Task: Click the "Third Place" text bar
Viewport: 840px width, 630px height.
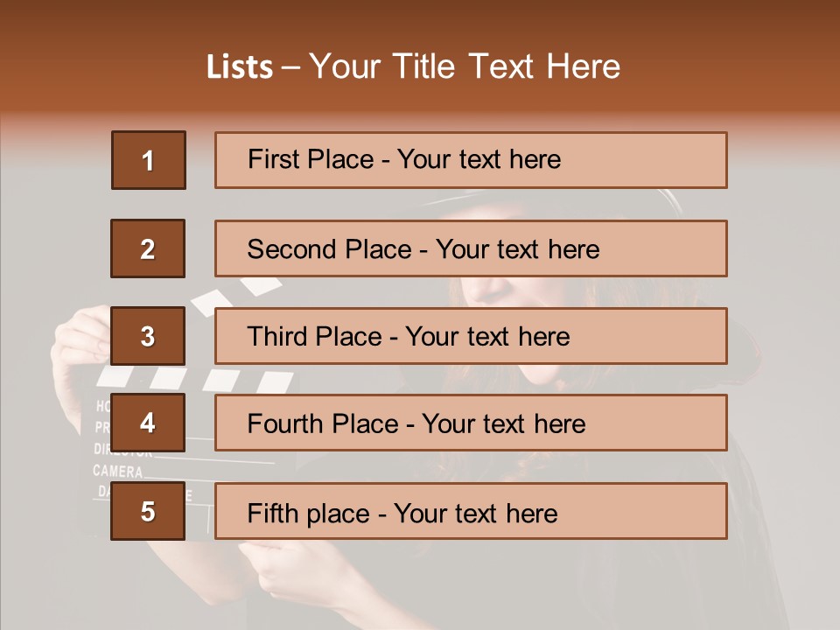Action: (x=471, y=336)
